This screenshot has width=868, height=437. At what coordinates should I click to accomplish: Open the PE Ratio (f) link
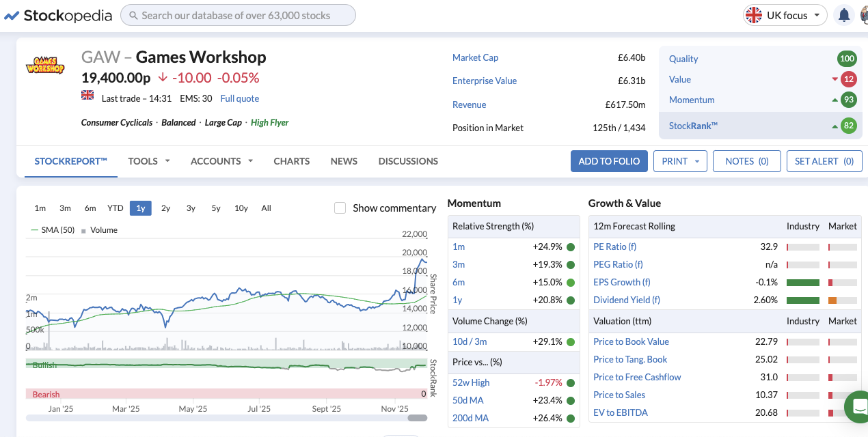[x=615, y=246]
